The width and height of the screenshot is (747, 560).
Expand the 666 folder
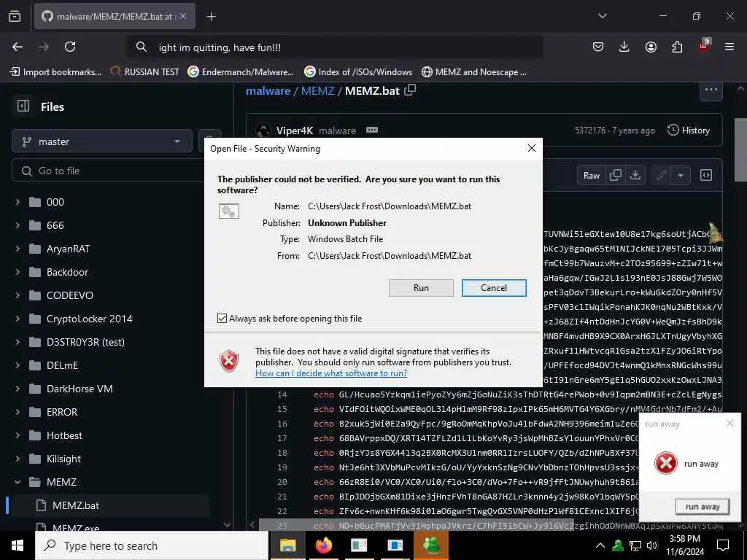(18, 225)
